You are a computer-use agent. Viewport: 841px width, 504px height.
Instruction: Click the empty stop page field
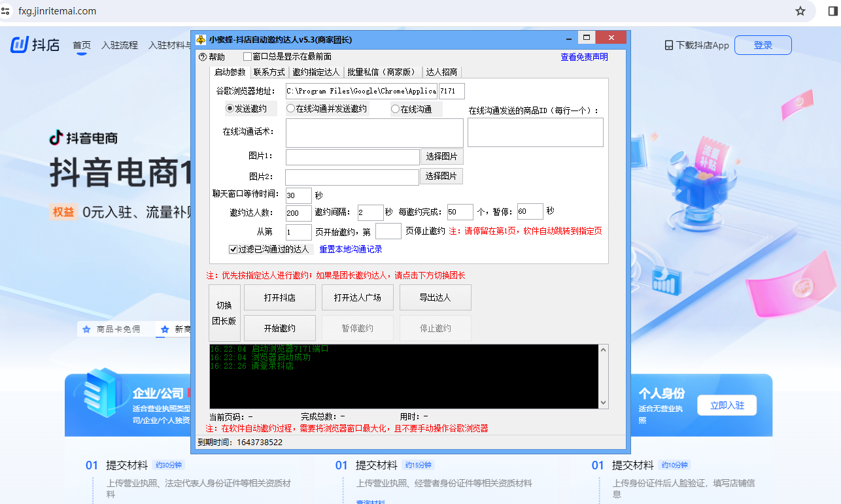point(388,231)
